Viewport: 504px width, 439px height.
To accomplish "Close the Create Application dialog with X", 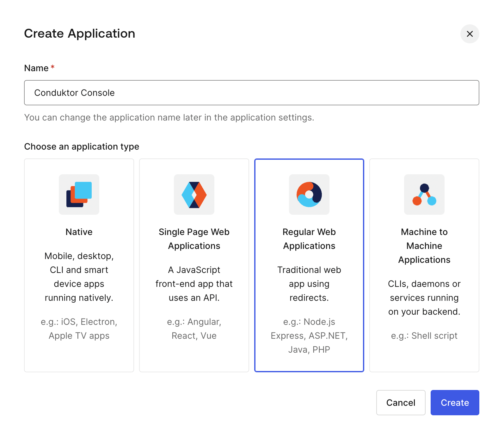I will pyautogui.click(x=470, y=34).
